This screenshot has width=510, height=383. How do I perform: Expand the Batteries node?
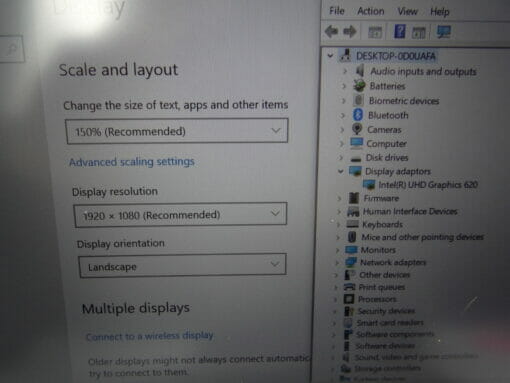click(344, 86)
